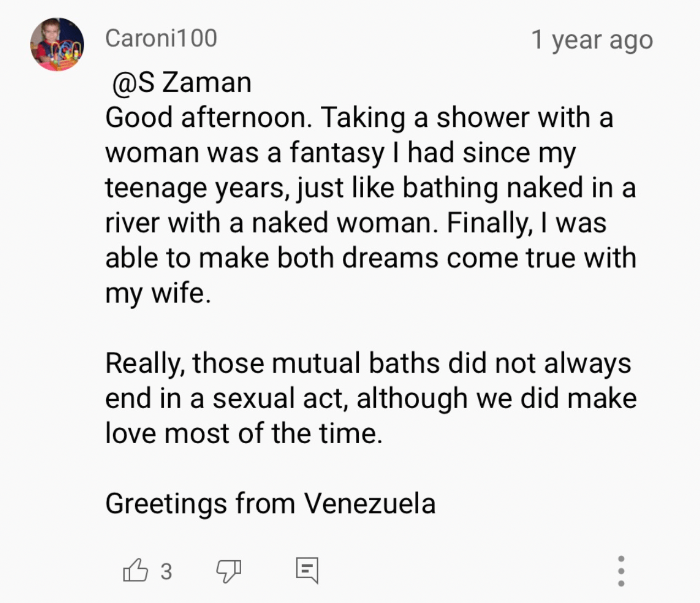Click the line "love most of the time."
Screen dimensions: 700x603
243,433
